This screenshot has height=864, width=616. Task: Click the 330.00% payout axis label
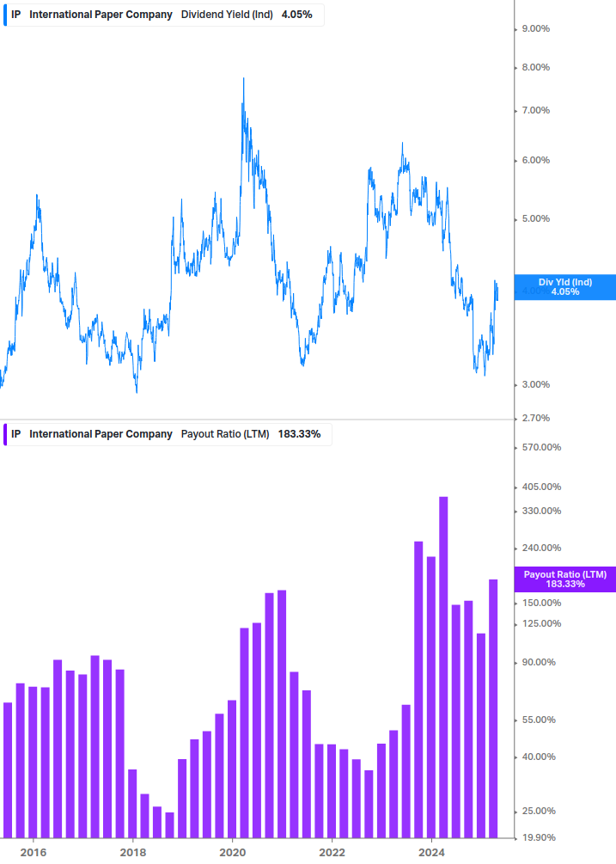541,512
